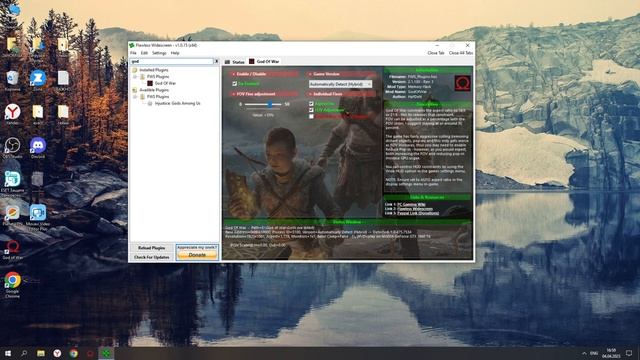Open the God of War desktop shortcut
The height and width of the screenshot is (360, 640).
click(x=13, y=248)
